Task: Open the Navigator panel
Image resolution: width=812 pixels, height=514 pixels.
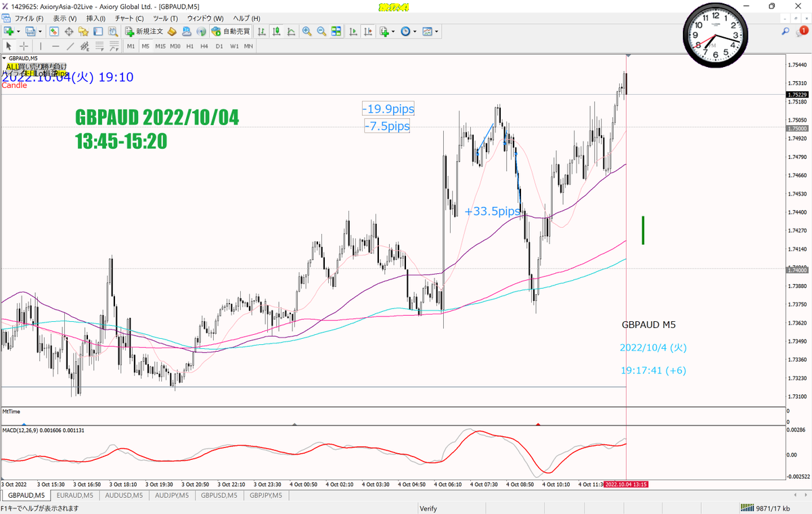Action: pos(84,31)
